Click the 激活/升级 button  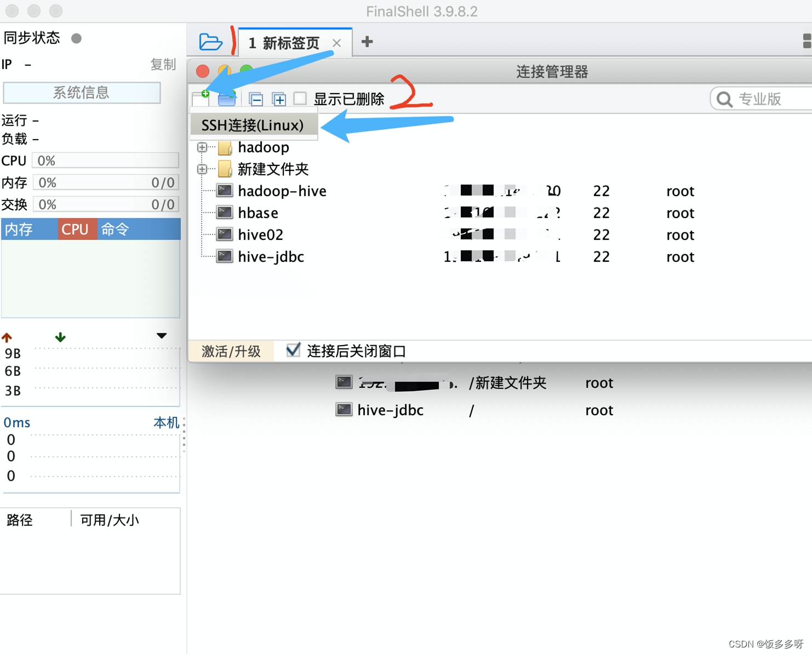point(231,351)
